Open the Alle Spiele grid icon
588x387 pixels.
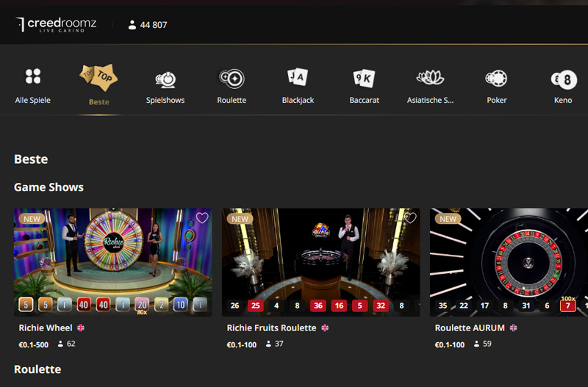click(x=33, y=76)
